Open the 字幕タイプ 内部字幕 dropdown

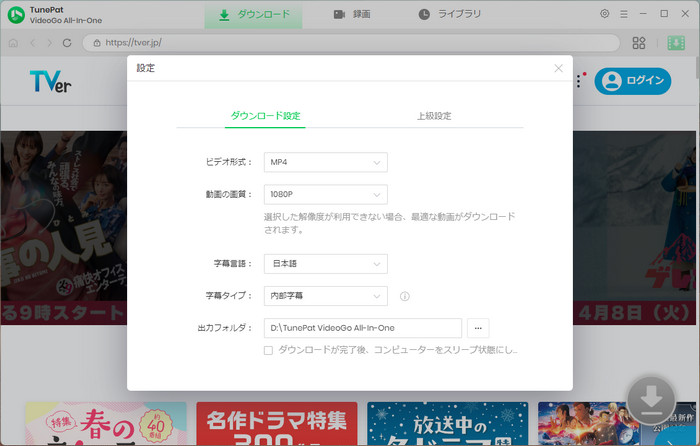pos(325,296)
